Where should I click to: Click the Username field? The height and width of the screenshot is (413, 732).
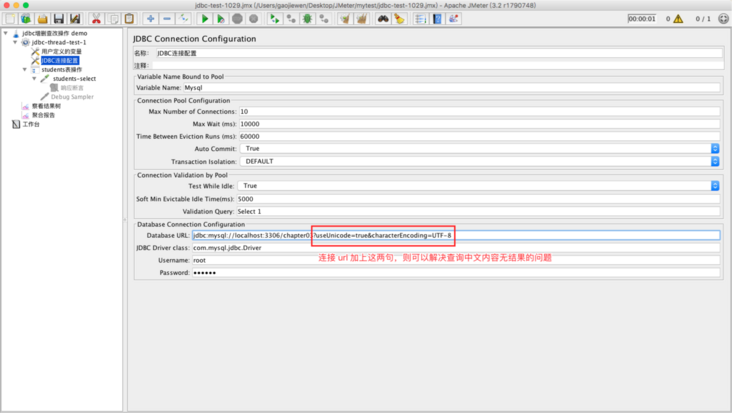[x=456, y=260]
